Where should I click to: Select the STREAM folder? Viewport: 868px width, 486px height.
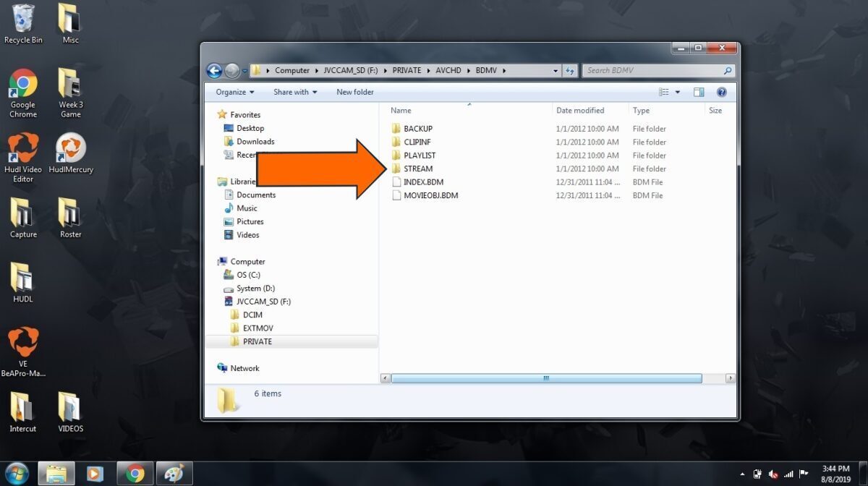(418, 169)
